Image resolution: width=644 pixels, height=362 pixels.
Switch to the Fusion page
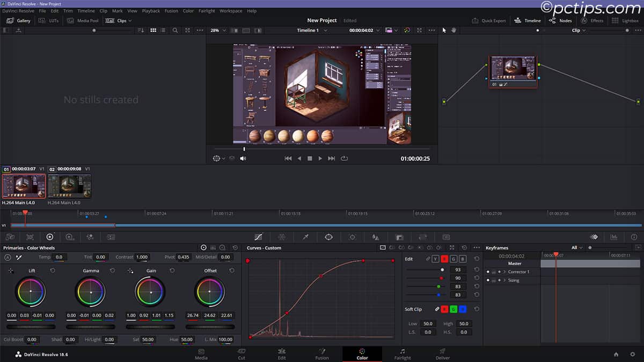pyautogui.click(x=322, y=354)
